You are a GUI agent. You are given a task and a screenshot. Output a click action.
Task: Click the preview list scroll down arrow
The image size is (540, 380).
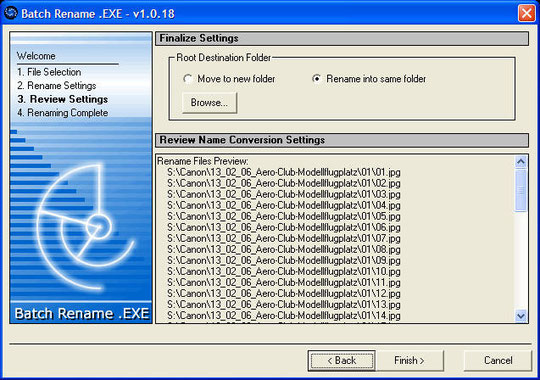click(521, 316)
